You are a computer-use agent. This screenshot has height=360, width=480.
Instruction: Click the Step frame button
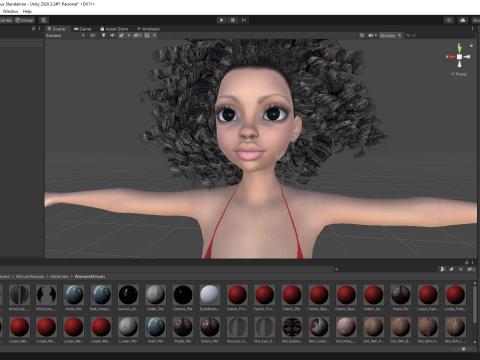click(x=244, y=20)
